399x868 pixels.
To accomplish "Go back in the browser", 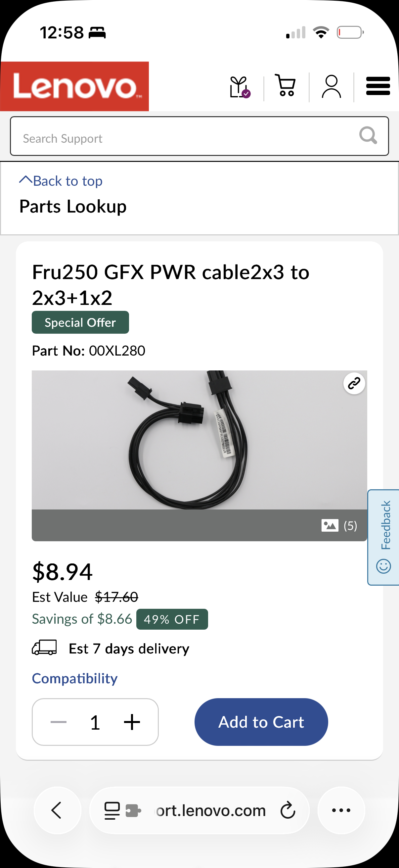I will pos(57,810).
